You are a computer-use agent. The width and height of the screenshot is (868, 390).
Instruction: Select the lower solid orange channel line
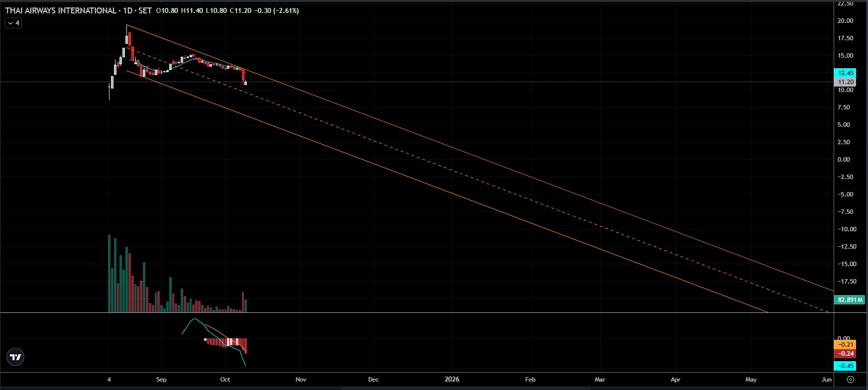pos(448,192)
